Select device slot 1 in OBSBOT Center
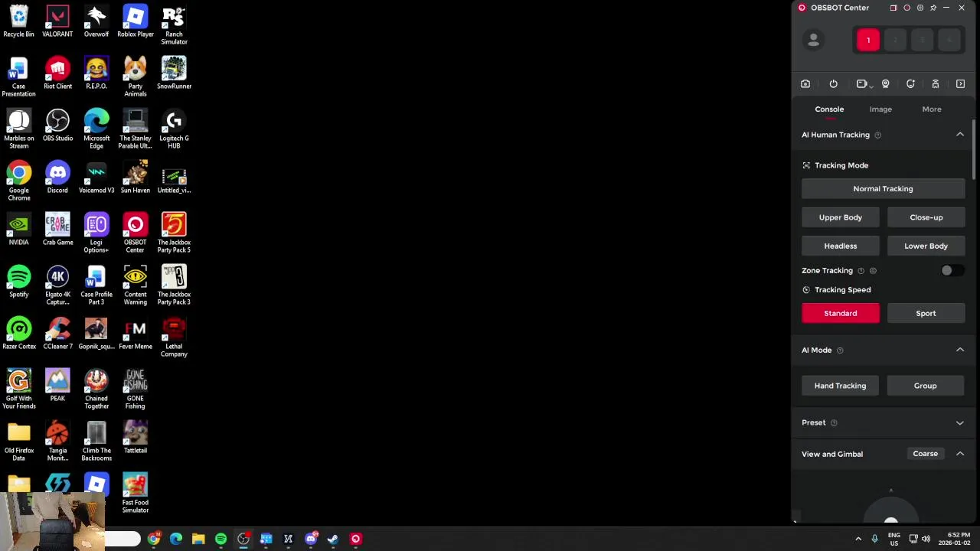Screen dimensions: 980x551 [868, 40]
